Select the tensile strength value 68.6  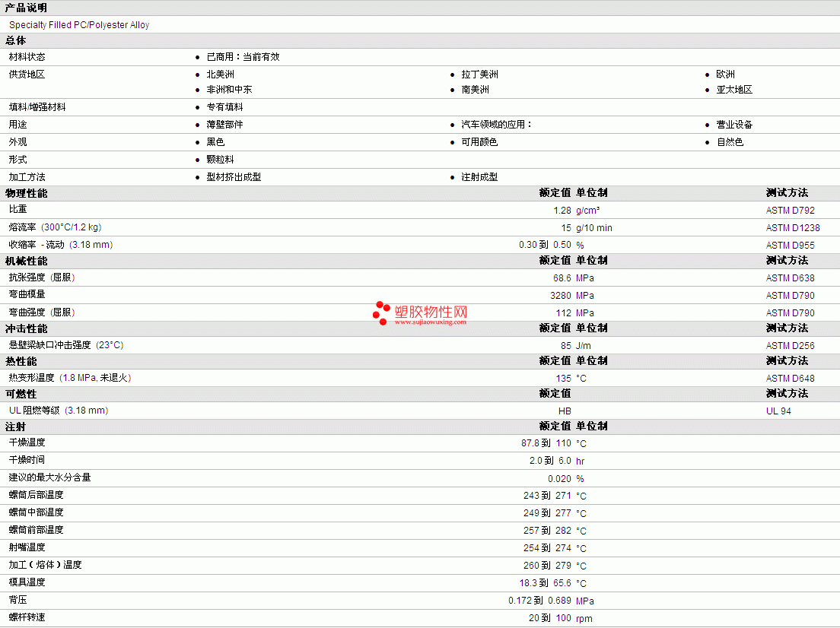click(x=562, y=278)
